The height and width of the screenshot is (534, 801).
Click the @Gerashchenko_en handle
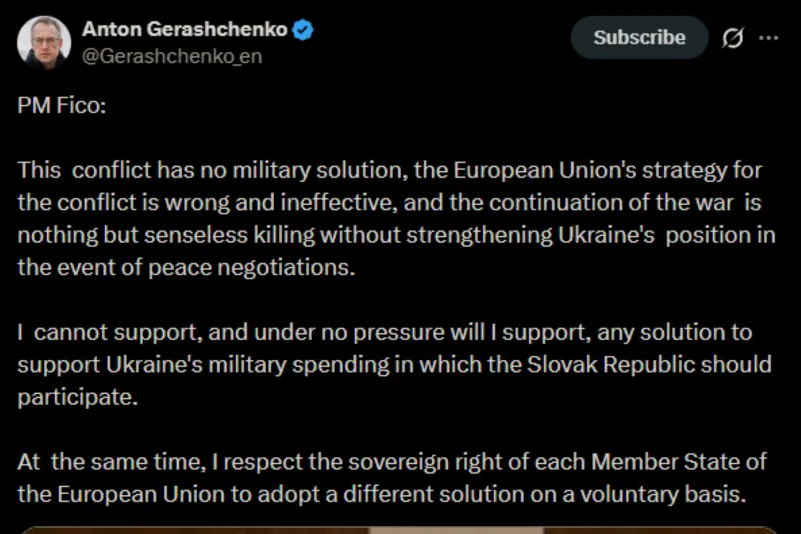tap(172, 56)
